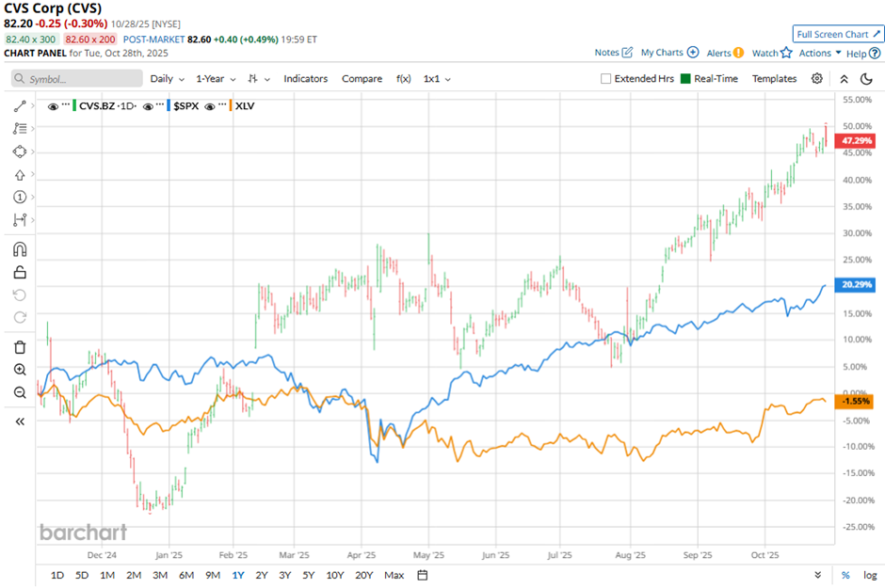
Task: Click the trash delete drawings icon
Action: pos(20,347)
